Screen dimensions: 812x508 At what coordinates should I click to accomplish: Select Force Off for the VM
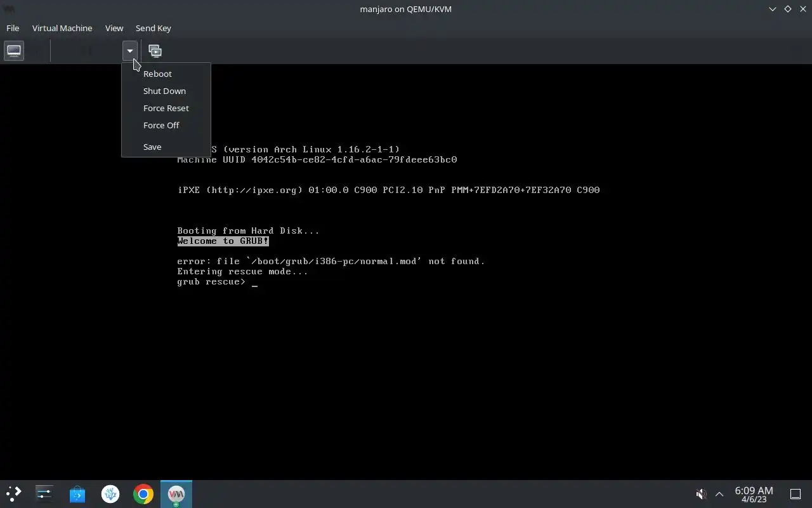[161, 125]
